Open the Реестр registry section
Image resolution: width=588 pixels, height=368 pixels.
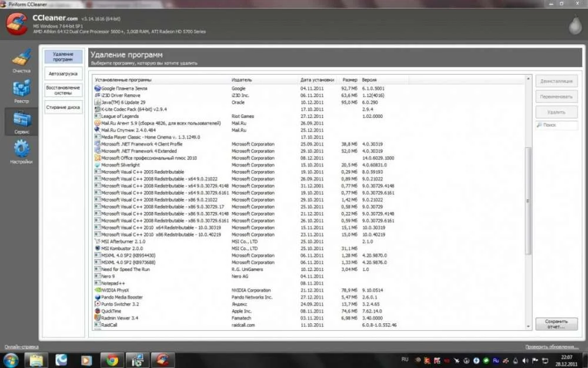click(21, 91)
